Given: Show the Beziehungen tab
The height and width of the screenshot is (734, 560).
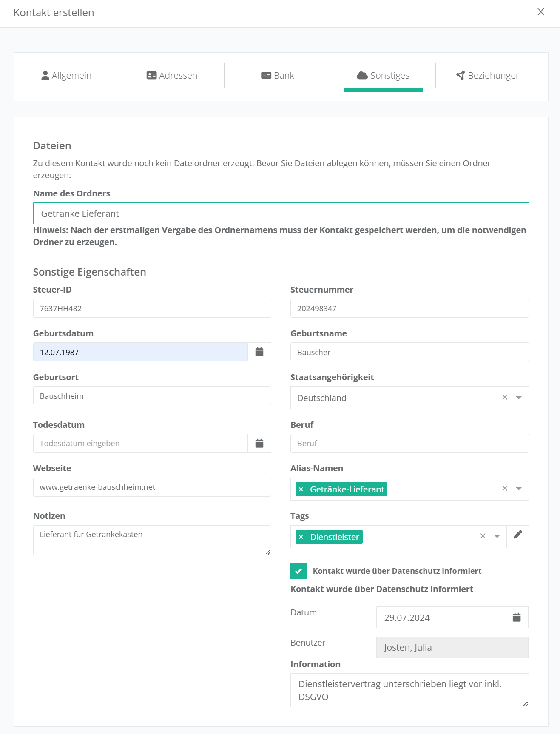Looking at the screenshot, I should (x=488, y=76).
